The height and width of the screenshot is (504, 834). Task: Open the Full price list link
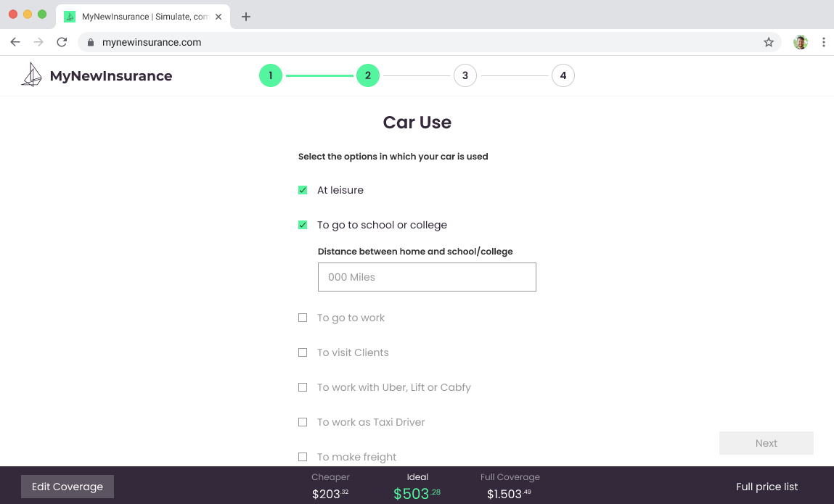(x=766, y=487)
